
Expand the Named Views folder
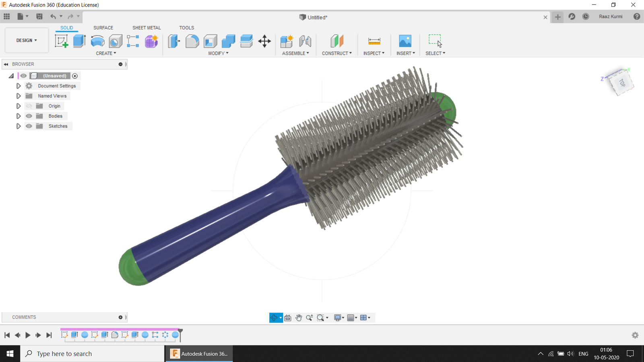19,96
